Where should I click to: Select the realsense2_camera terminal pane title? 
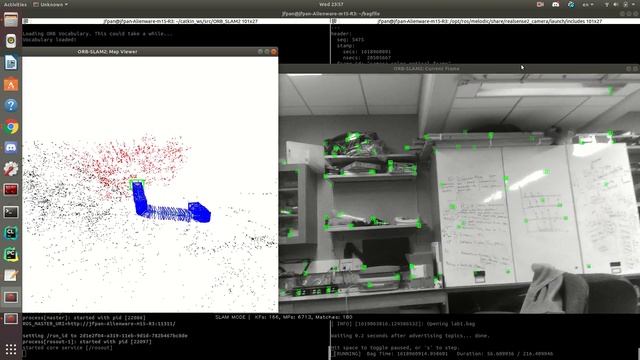tap(489, 21)
